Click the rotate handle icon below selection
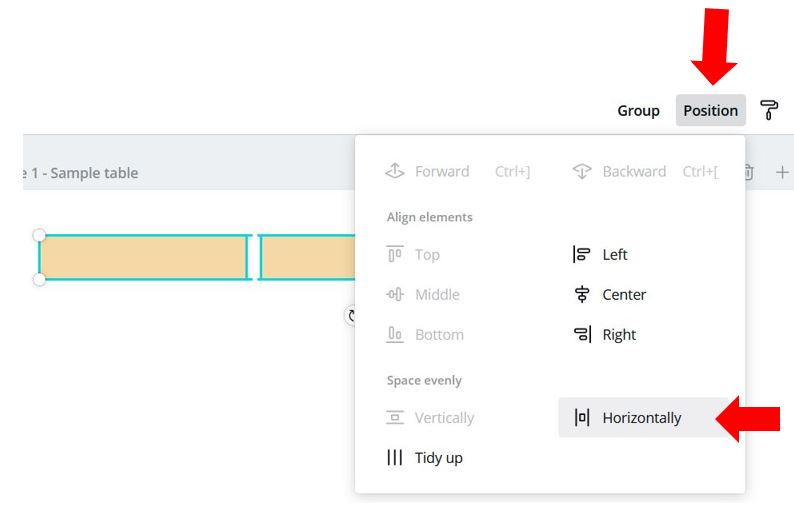Viewport: 794px width, 508px height. tap(350, 316)
